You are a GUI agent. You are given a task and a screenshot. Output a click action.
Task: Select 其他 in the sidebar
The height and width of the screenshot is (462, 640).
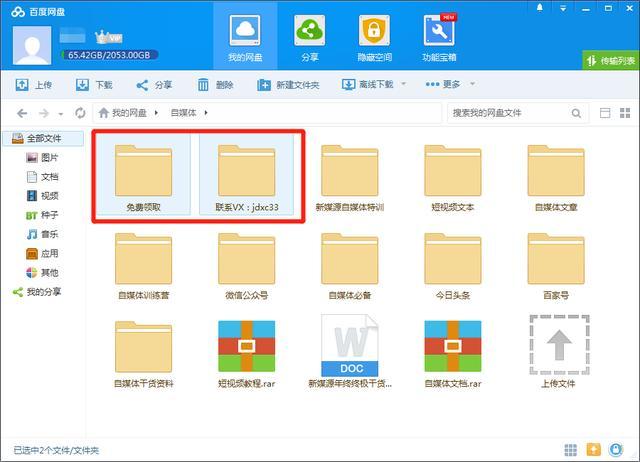coord(42,273)
